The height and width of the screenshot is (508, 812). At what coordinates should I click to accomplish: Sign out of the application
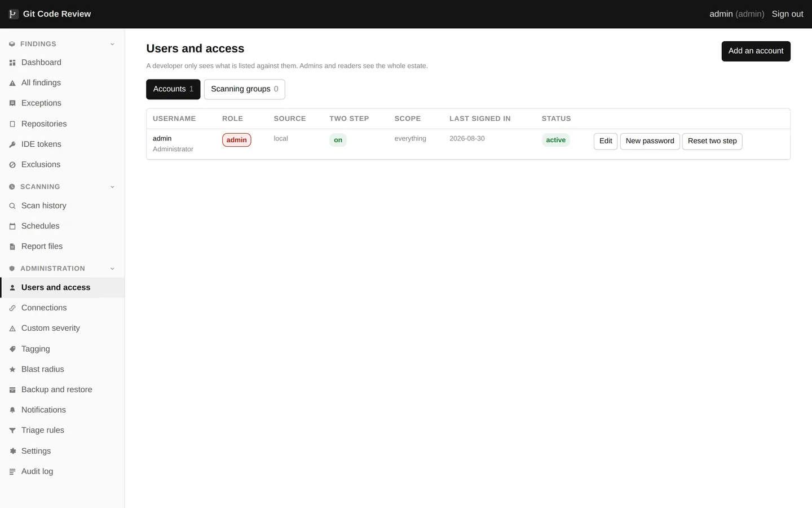coord(787,14)
